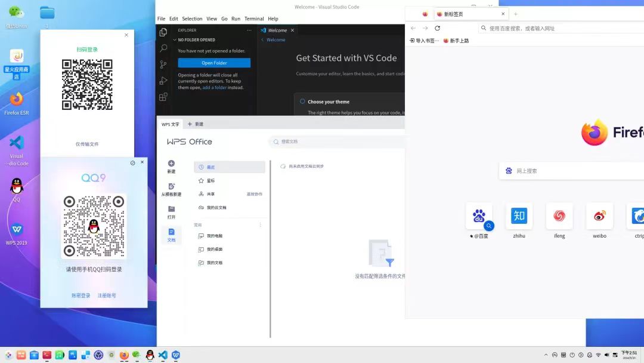Open the Run menu in VS Code
Viewport: 644px width, 363px height.
pyautogui.click(x=236, y=19)
